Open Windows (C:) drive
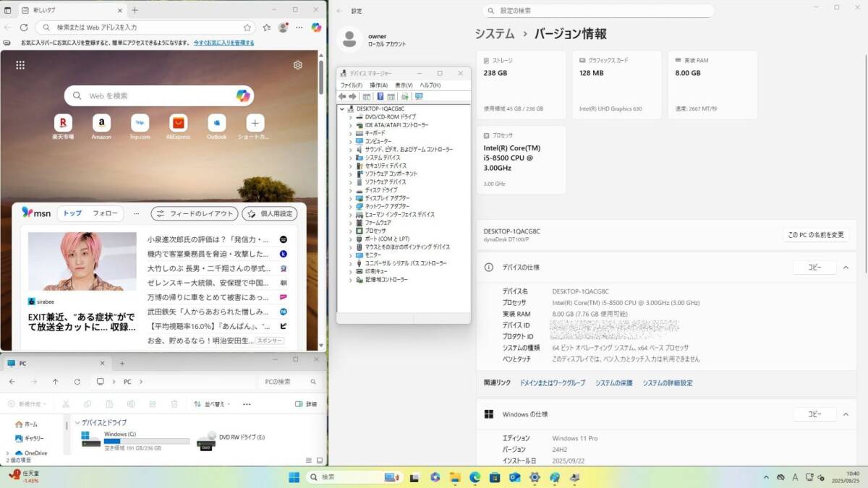 (135, 440)
